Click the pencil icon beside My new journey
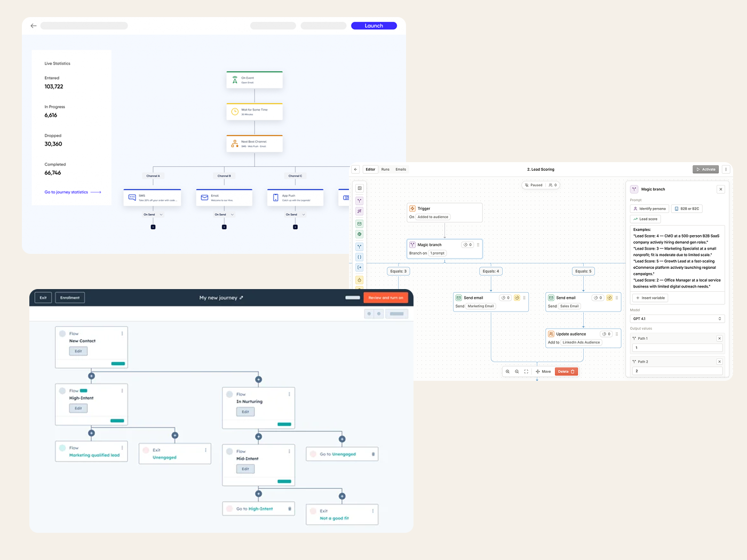Image resolution: width=747 pixels, height=560 pixels. [242, 298]
